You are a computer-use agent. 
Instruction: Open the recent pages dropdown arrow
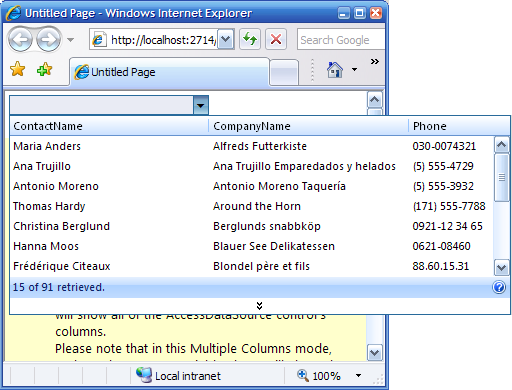click(x=70, y=40)
